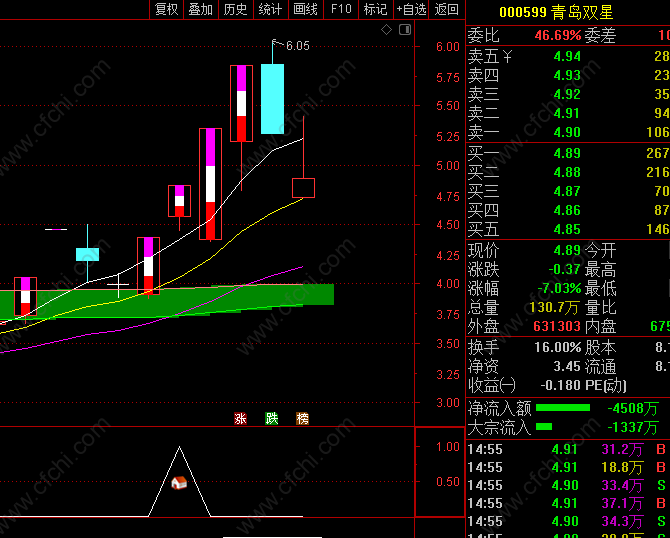Image resolution: width=670 pixels, height=538 pixels.
Task: Click the 买三 price 4.87
Action: 567,191
